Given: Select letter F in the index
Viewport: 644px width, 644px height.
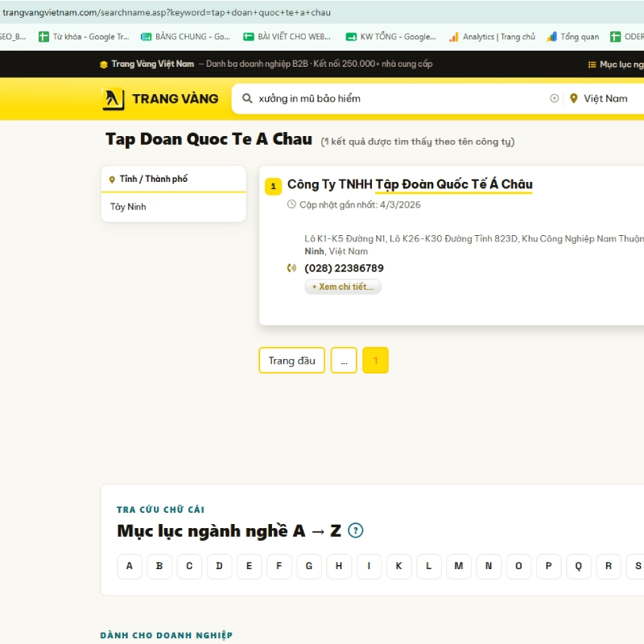Looking at the screenshot, I should (279, 566).
